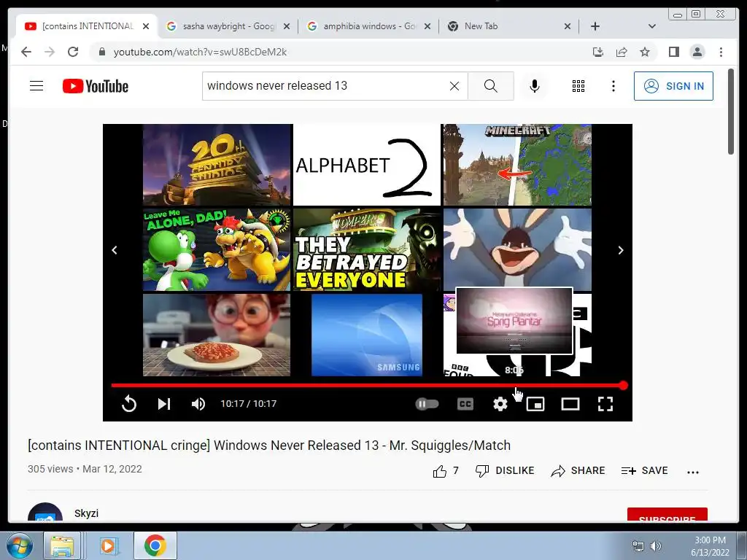
Task: Click the video progress bar
Action: tap(368, 385)
